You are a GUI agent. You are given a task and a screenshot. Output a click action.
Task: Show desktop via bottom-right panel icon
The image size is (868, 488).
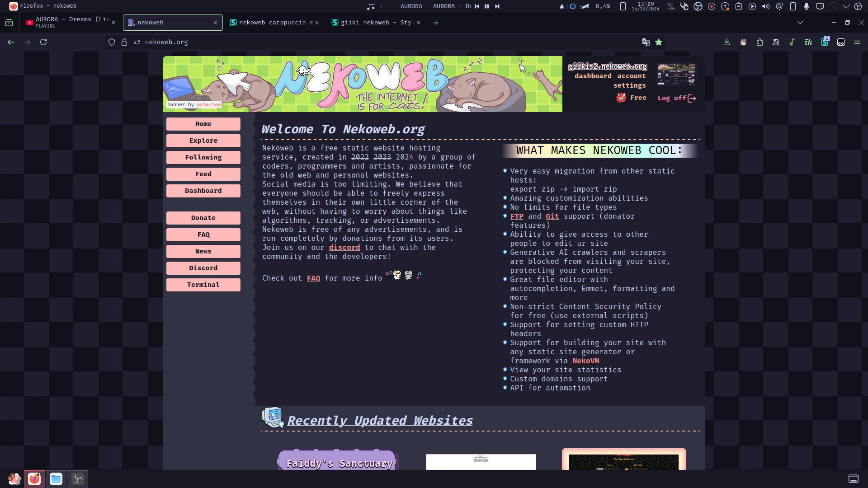pyautogui.click(x=854, y=479)
